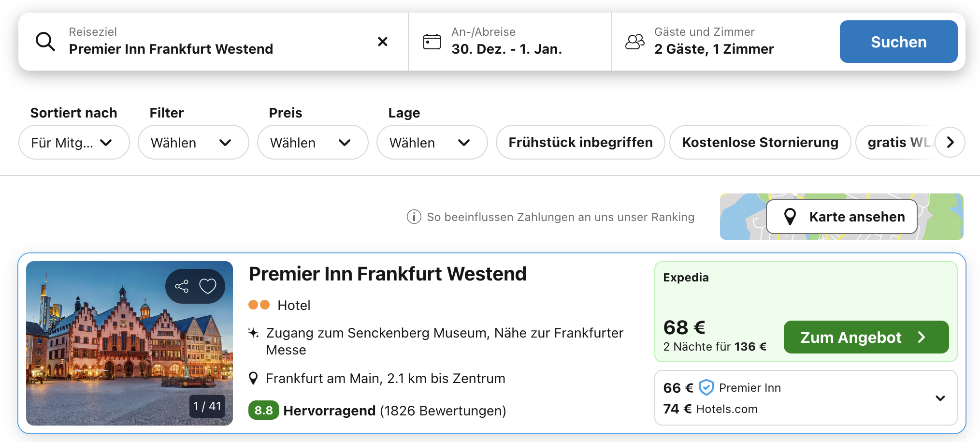Toggle the Frühstück inbegriffen filter
The image size is (980, 442).
pos(580,143)
